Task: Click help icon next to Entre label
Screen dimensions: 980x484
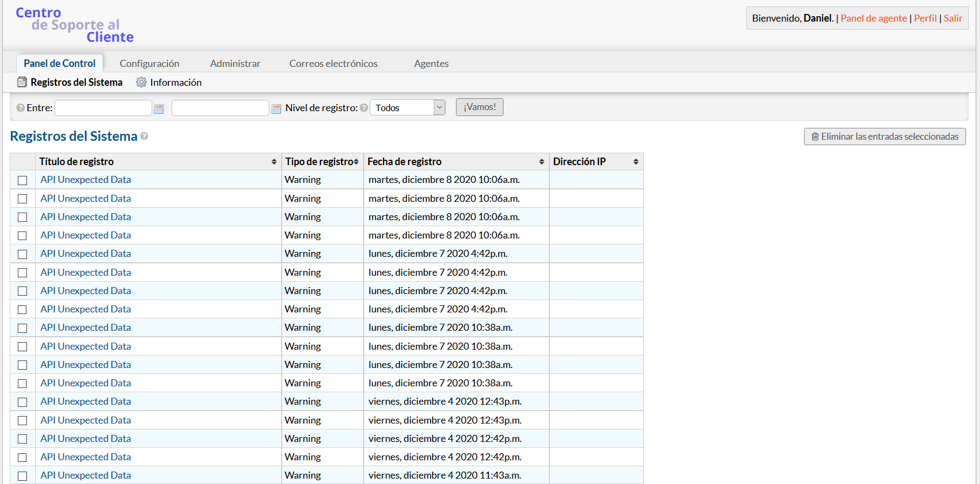Action: (x=21, y=108)
